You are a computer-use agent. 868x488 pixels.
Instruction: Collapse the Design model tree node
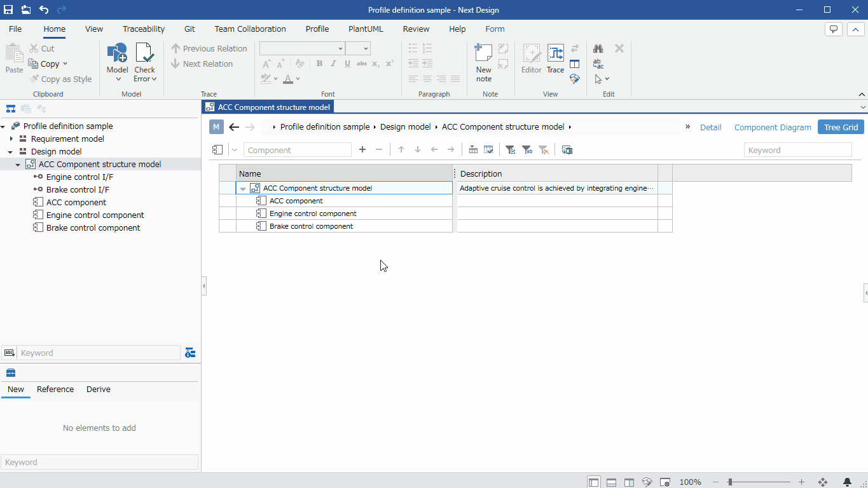11,152
